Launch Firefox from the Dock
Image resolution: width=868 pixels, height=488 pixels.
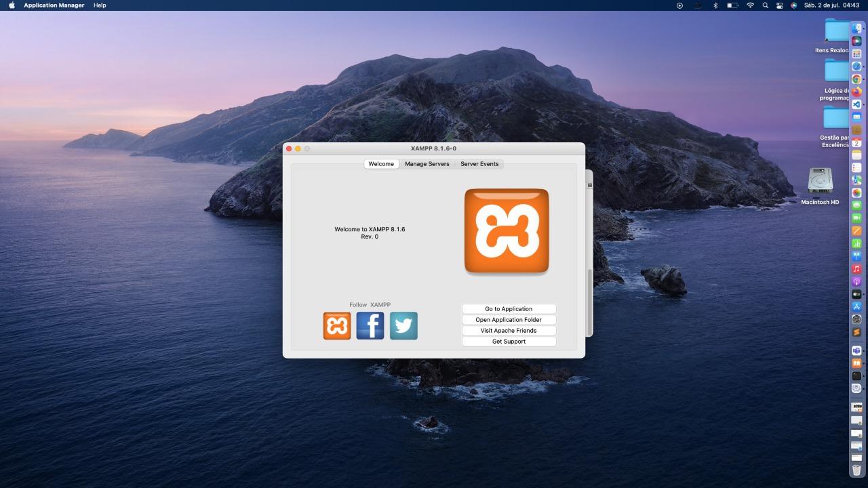click(x=856, y=91)
